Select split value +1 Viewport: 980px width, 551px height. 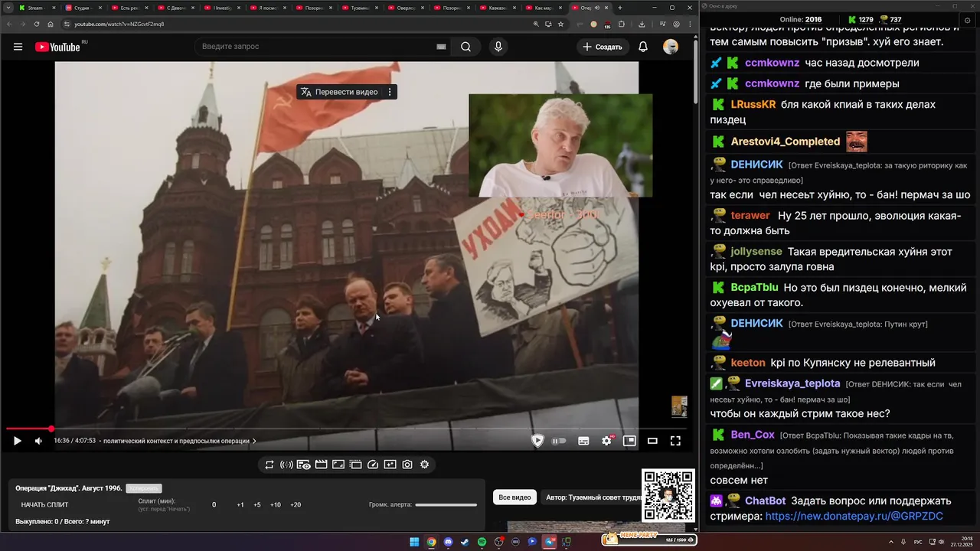coord(240,505)
